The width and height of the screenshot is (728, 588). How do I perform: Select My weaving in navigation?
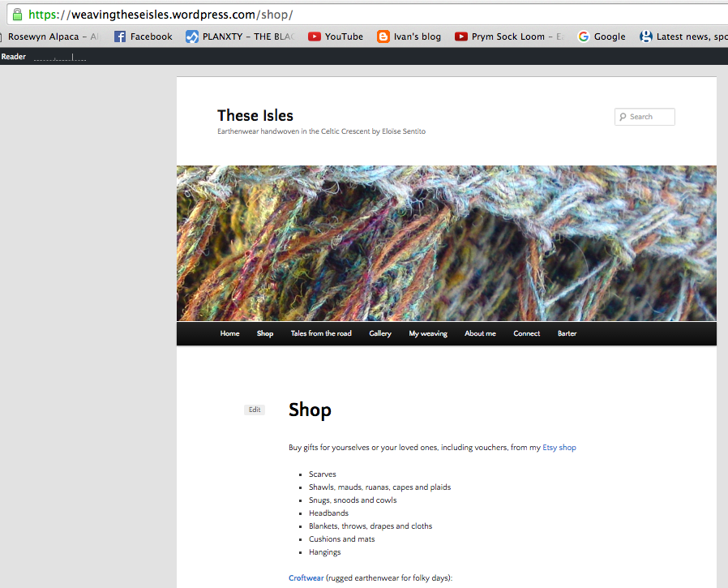point(428,333)
